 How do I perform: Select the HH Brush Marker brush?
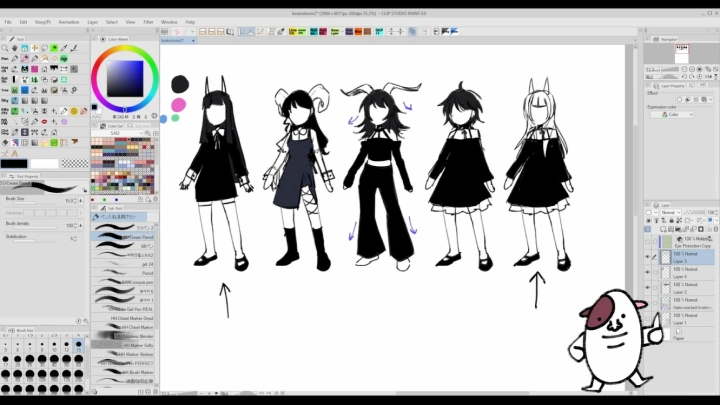pos(123,372)
